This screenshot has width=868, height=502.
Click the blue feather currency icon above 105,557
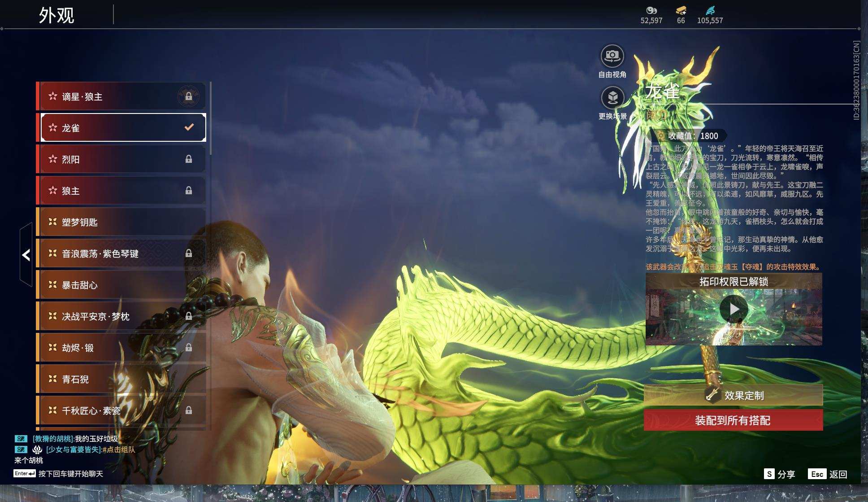point(710,10)
